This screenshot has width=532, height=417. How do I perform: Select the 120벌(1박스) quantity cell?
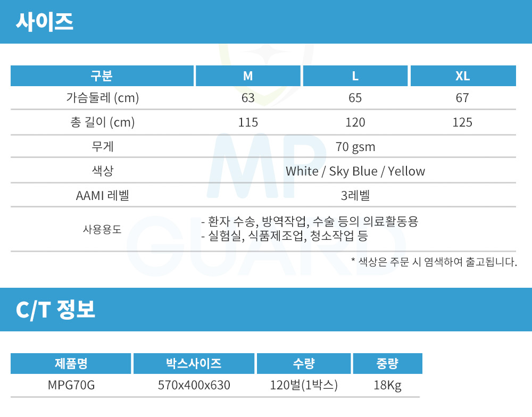point(304,386)
